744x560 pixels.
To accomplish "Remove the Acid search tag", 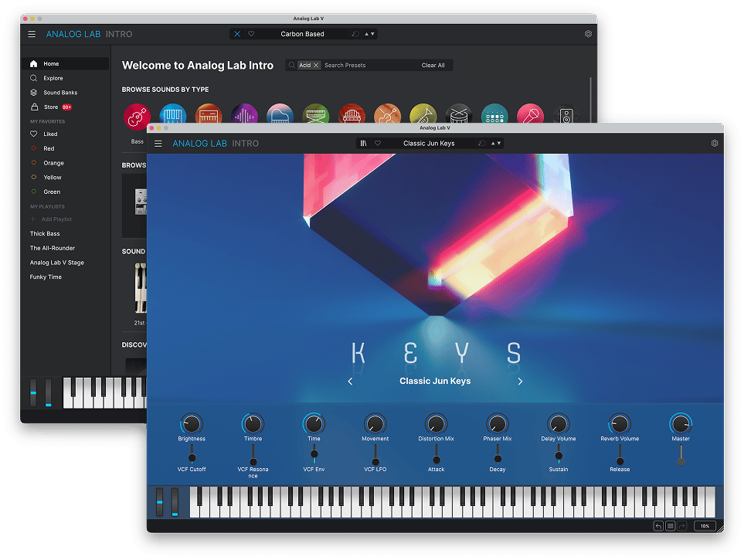I will (x=316, y=66).
